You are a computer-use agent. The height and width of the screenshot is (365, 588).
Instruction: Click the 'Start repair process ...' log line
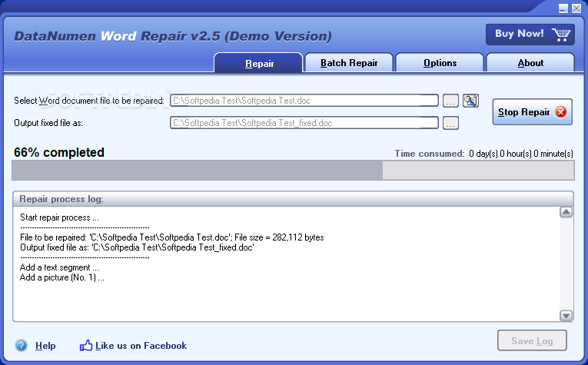tap(59, 217)
